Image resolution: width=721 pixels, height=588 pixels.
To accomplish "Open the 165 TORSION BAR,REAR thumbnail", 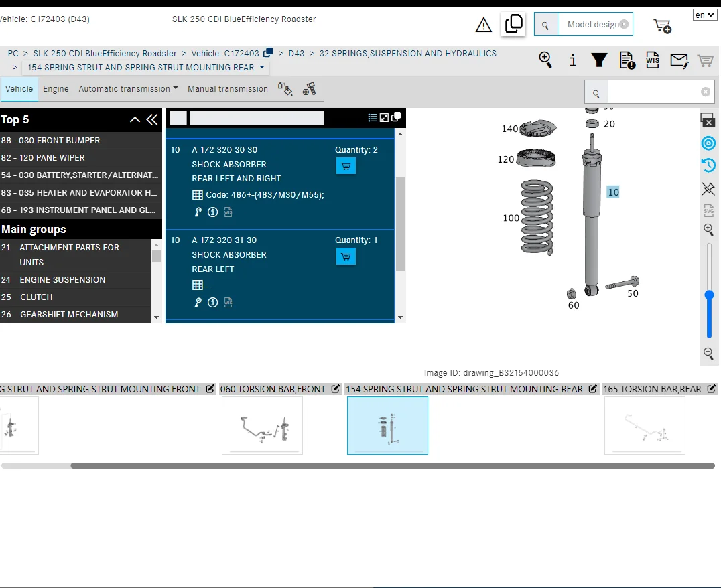I will click(645, 425).
